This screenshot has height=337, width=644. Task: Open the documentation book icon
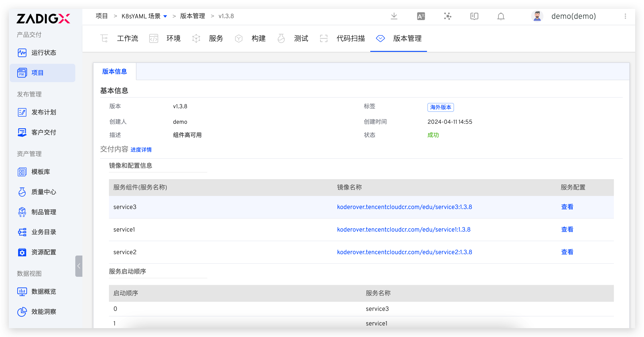pyautogui.click(x=474, y=16)
